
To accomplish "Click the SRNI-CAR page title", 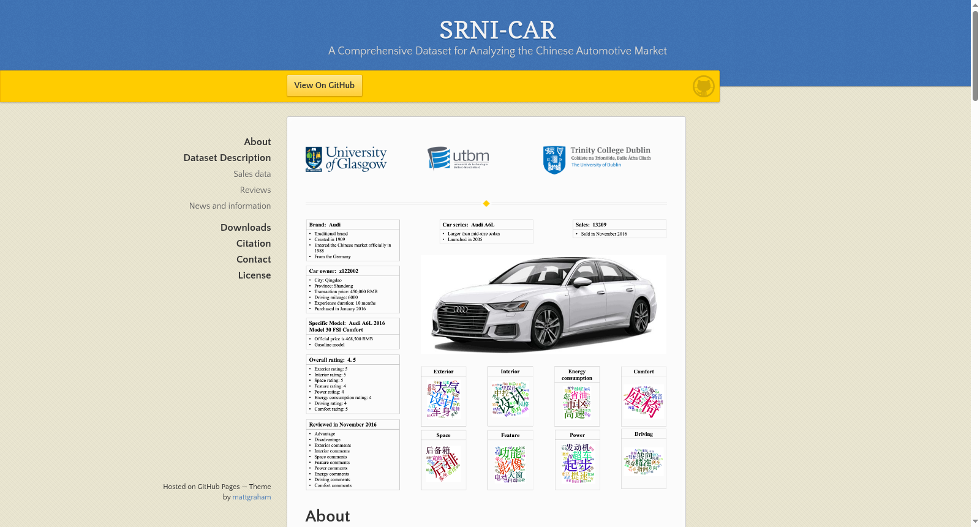I will tap(497, 30).
